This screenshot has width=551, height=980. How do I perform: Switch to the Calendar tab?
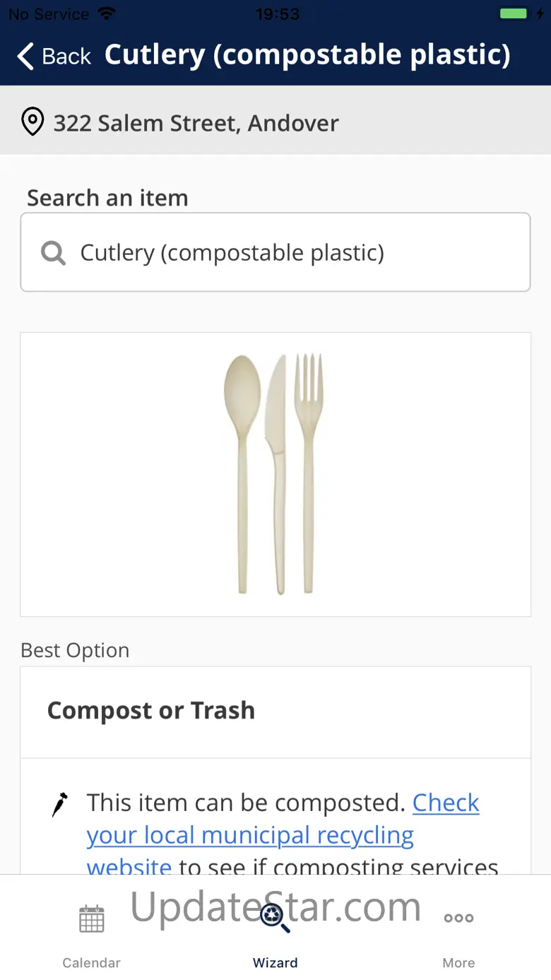pos(92,931)
